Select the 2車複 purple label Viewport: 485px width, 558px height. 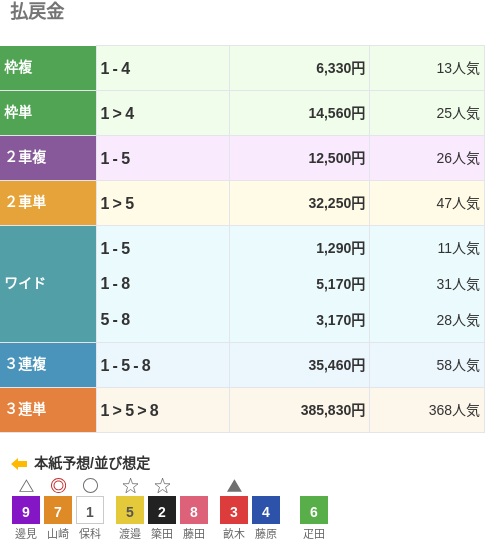click(48, 158)
